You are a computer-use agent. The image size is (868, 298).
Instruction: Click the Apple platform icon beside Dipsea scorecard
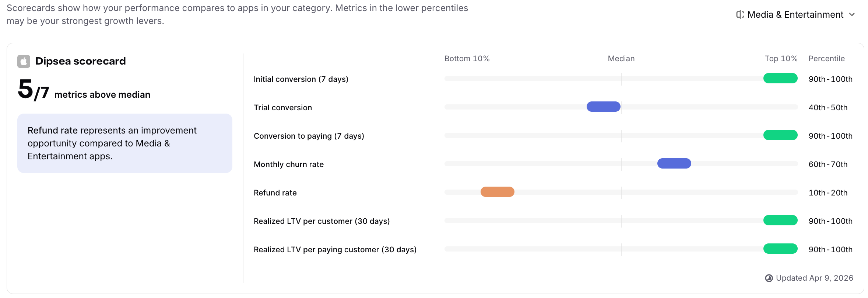[24, 60]
